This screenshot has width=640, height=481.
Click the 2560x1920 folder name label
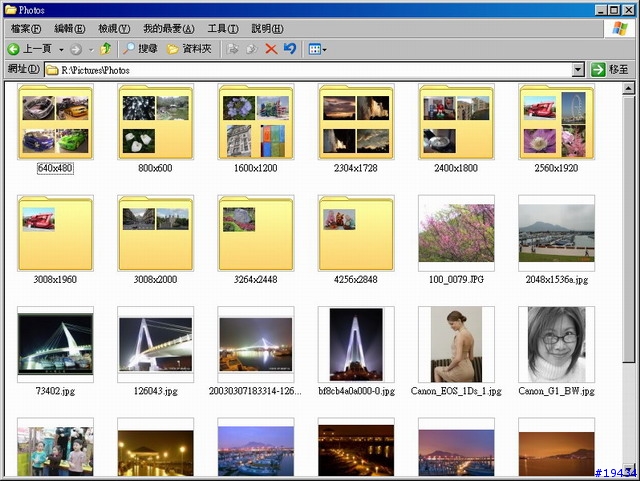(x=557, y=168)
